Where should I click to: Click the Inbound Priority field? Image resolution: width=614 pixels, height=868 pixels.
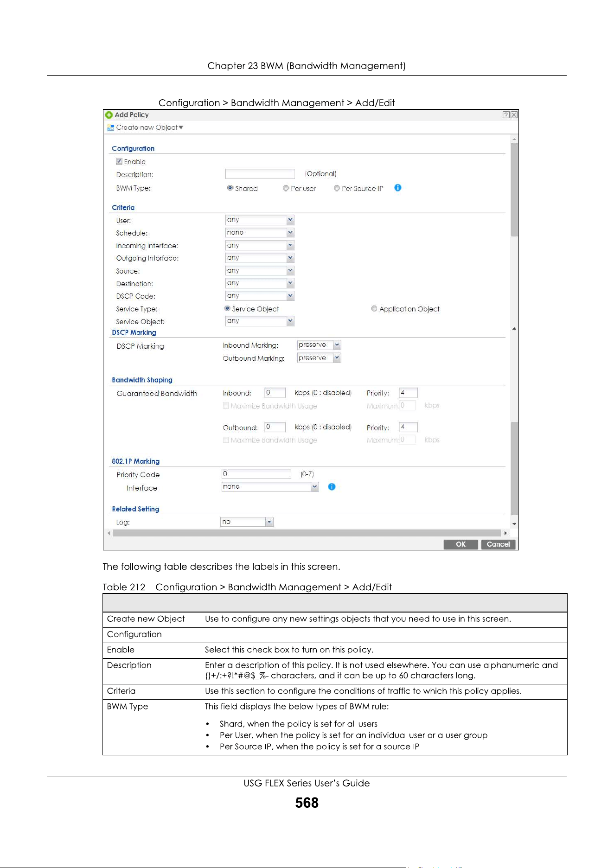pos(409,393)
